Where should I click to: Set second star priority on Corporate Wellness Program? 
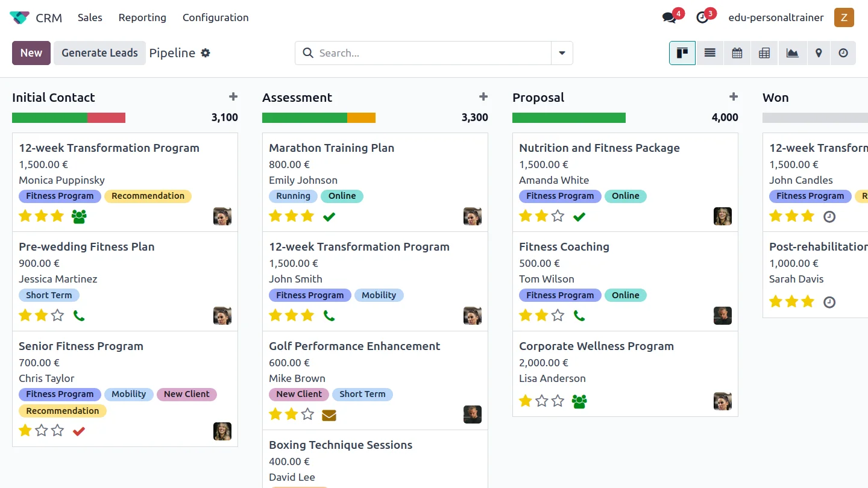541,401
